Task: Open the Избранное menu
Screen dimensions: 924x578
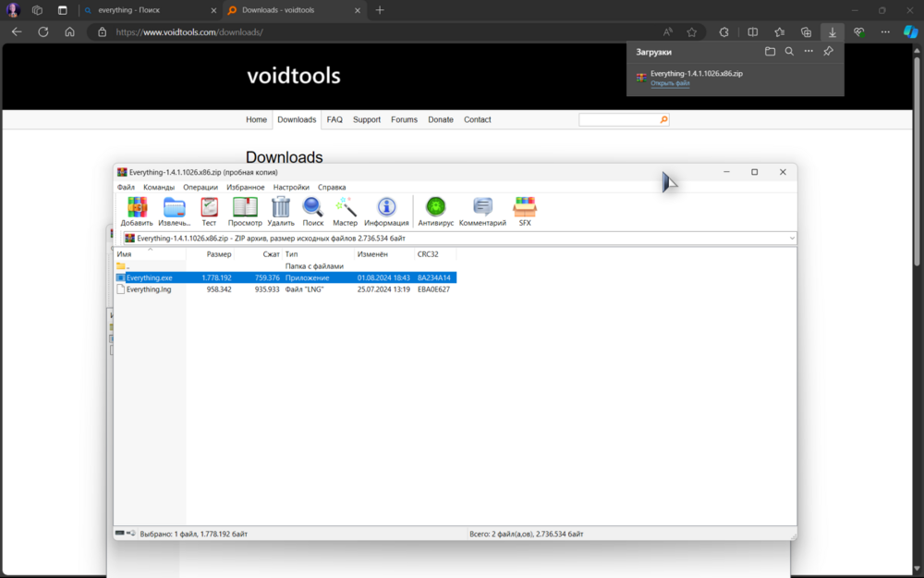Action: pos(246,187)
